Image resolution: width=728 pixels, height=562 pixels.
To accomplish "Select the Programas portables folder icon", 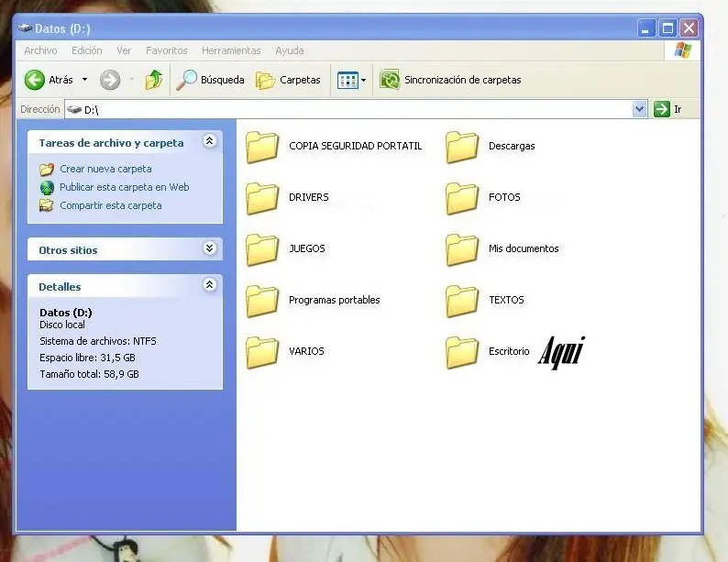I will click(262, 302).
